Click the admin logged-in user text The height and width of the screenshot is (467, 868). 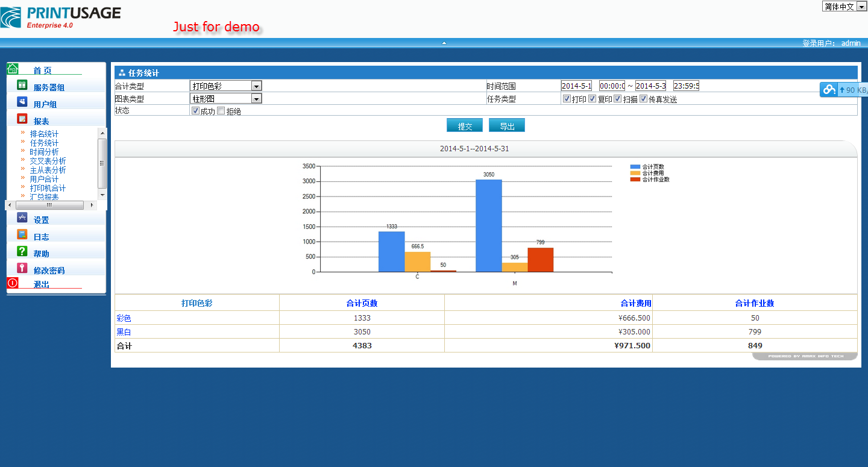[x=851, y=43]
